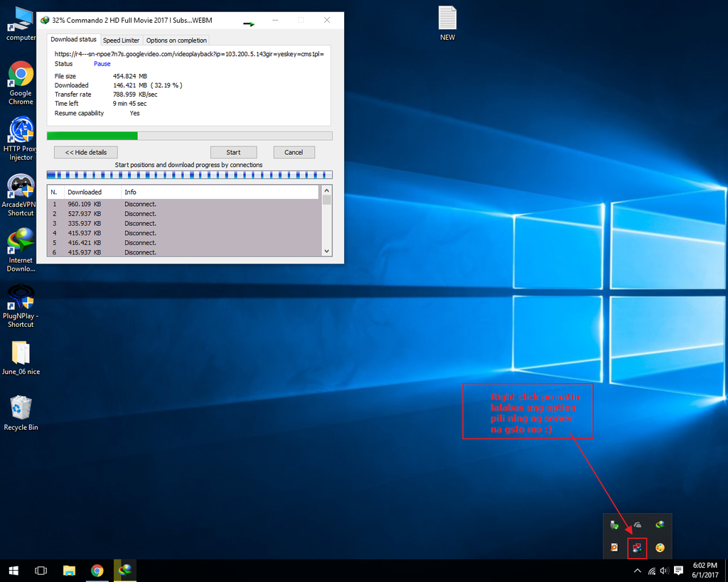
Task: Click the VPN network computers tray icon
Action: (x=637, y=548)
